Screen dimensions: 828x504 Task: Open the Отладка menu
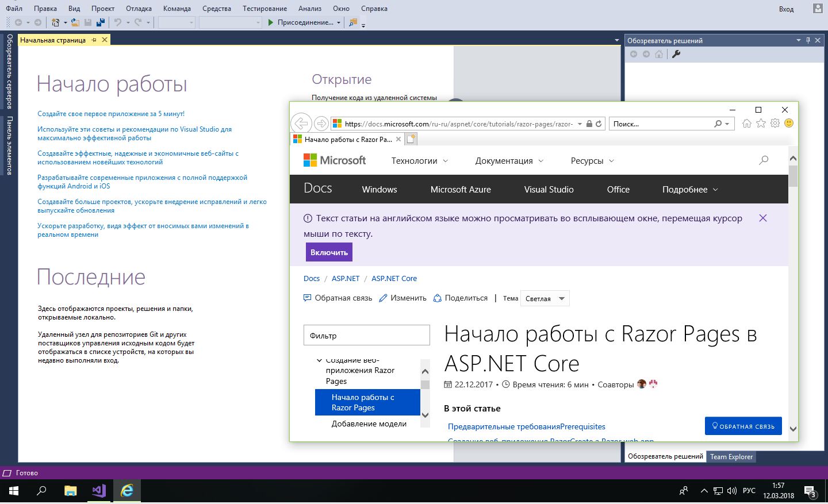pos(139,9)
